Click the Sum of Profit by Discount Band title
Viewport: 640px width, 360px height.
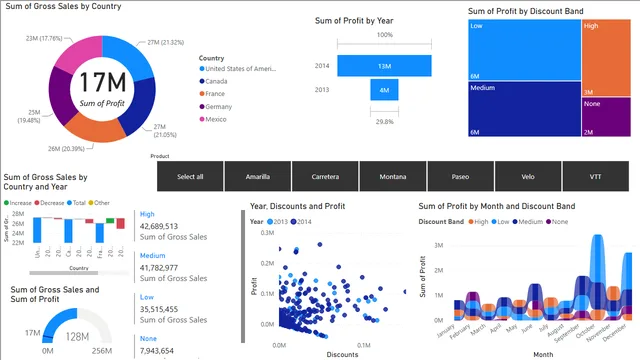pos(525,11)
